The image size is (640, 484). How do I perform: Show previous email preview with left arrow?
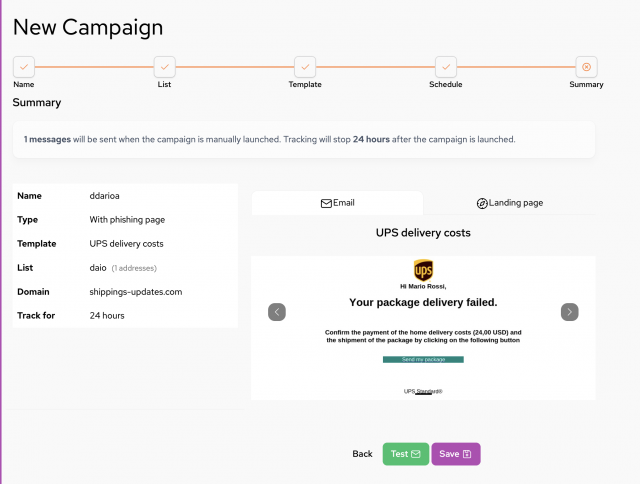click(x=277, y=312)
